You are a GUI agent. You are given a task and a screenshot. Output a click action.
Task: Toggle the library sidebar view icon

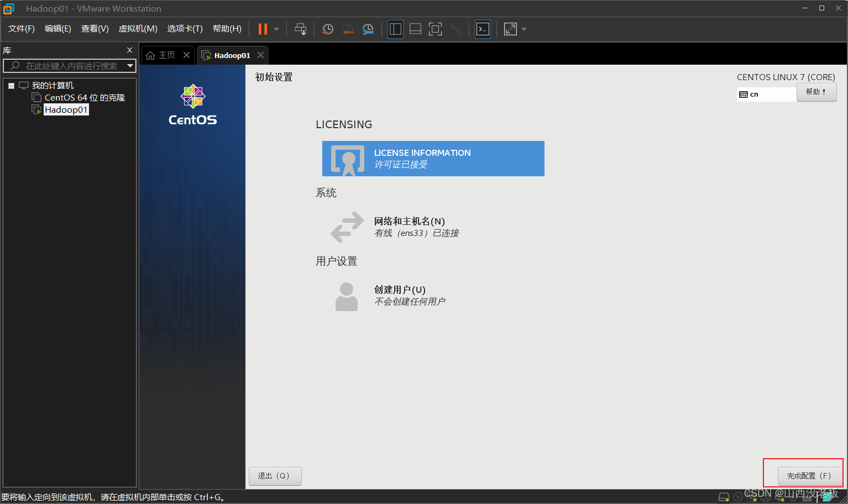395,29
